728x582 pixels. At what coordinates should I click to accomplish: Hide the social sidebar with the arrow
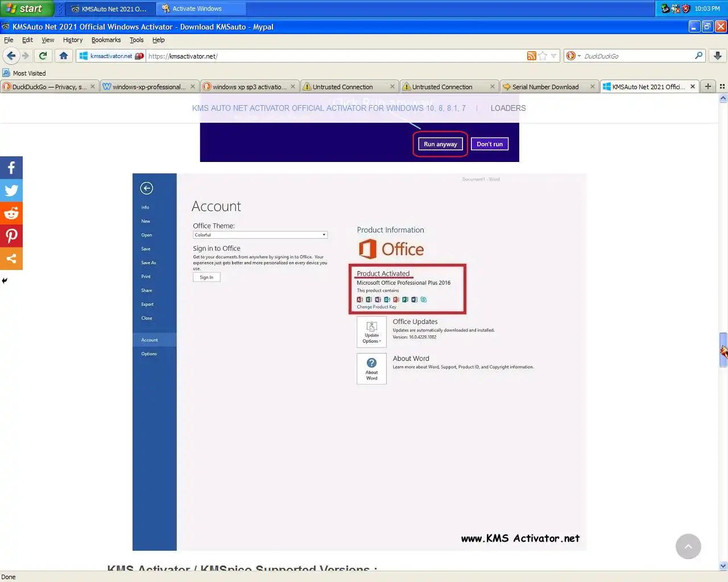point(5,281)
